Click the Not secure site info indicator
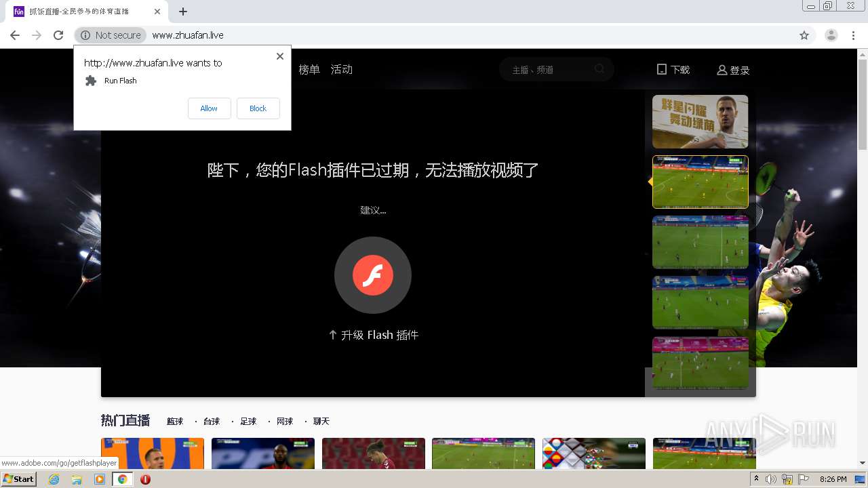The width and height of the screenshot is (868, 488). point(111,35)
